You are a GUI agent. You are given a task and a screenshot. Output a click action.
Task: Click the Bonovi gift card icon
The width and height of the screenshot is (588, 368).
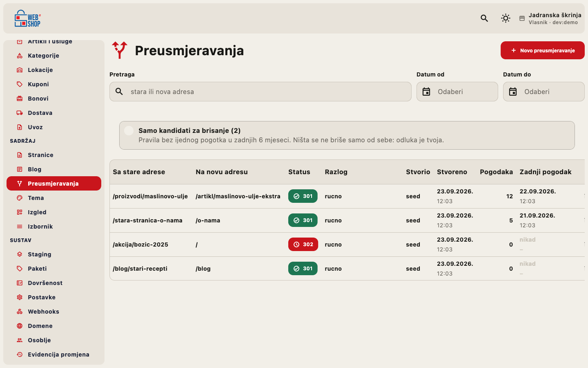20,99
